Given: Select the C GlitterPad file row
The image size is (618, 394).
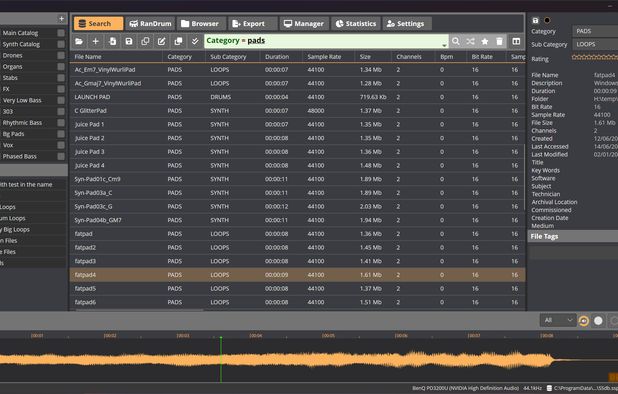Looking at the screenshot, I should point(298,111).
